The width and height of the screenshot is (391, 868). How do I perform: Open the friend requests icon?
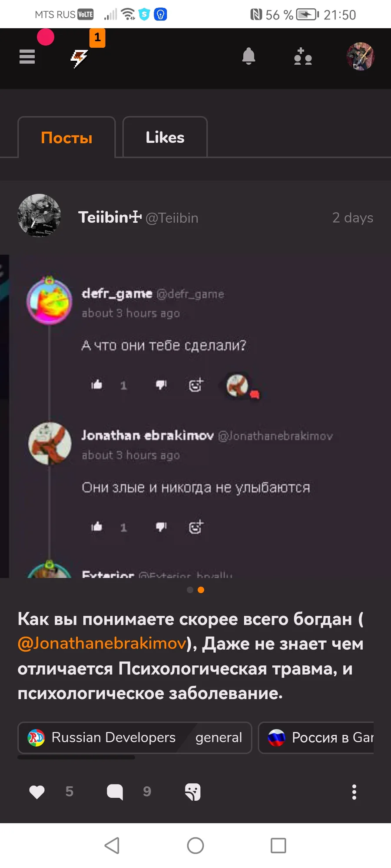coord(303,56)
